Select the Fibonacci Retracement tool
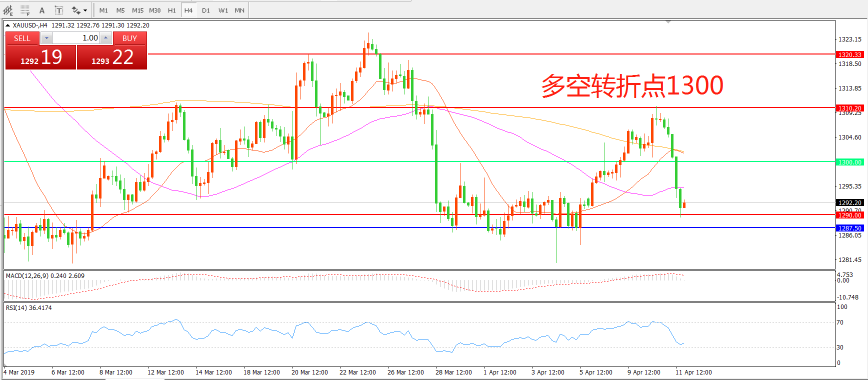Viewport: 868px width, 380px height. point(25,10)
